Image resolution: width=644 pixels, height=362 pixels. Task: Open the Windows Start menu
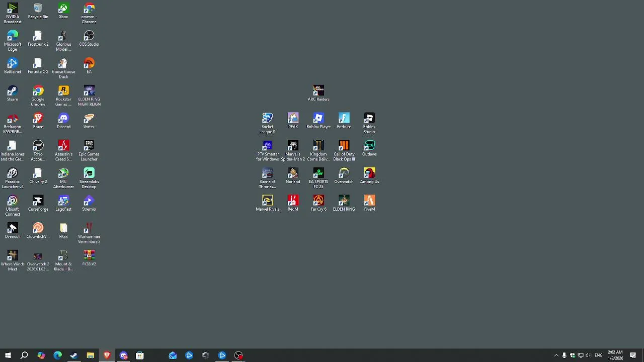pyautogui.click(x=8, y=355)
